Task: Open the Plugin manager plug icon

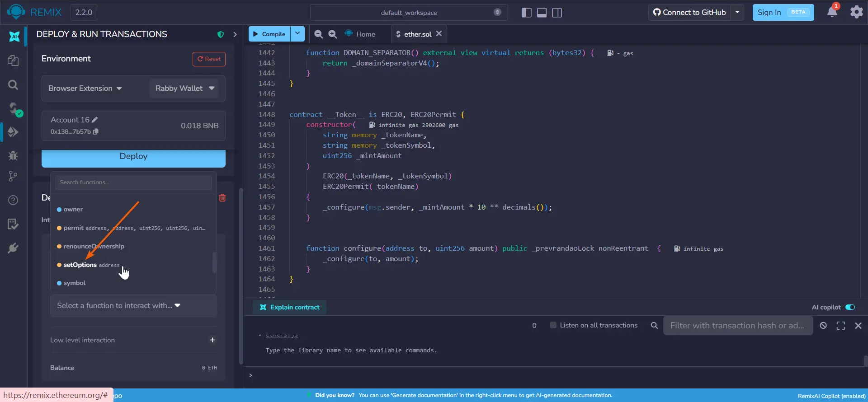Action: coord(13,248)
